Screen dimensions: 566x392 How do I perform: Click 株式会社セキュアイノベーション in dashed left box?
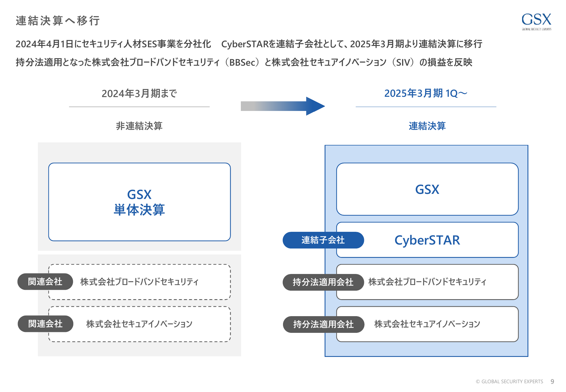point(139,324)
